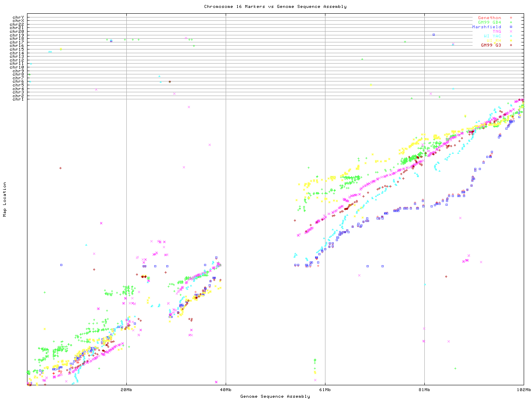The image size is (532, 399).
Task: Click the green GM99 GB4 plus marker
Action: click(x=511, y=22)
